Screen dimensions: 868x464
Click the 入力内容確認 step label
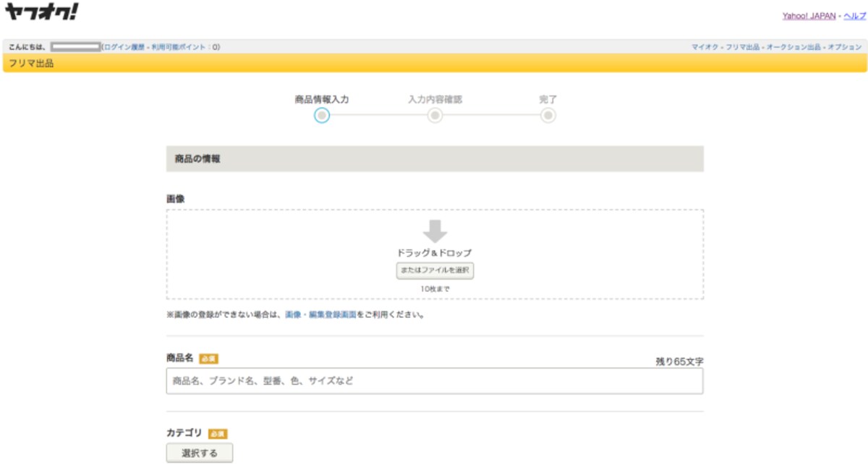[x=435, y=100]
